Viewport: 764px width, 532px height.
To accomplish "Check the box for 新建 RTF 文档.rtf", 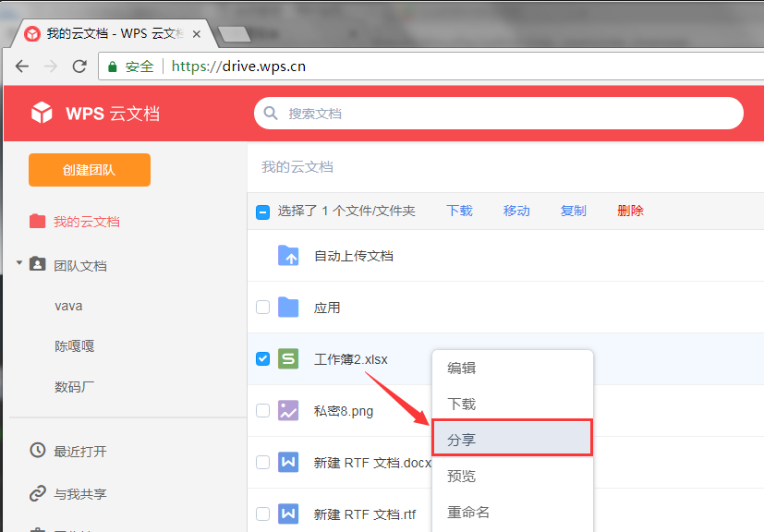I will coord(262,514).
